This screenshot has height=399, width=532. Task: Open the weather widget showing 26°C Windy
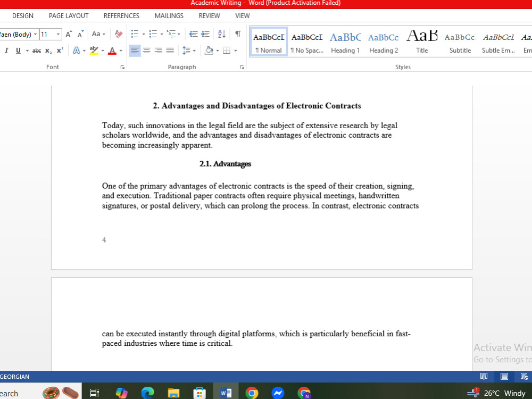pyautogui.click(x=496, y=393)
